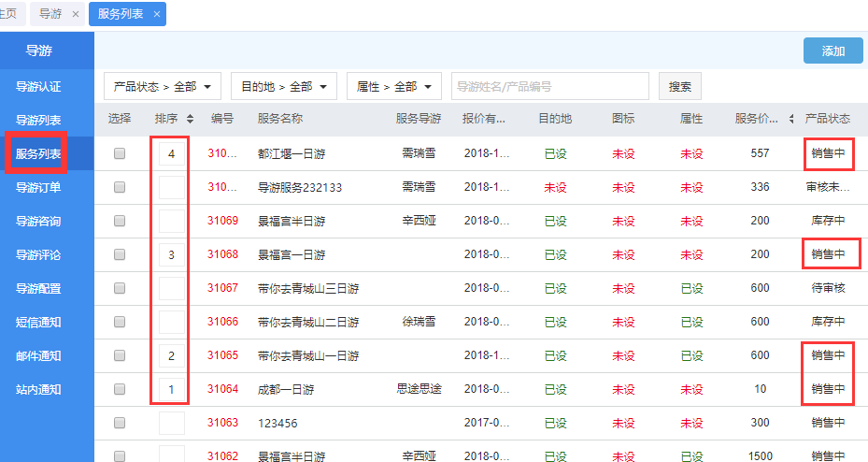Tick checkbox for 都江堰一日游 row
The width and height of the screenshot is (868, 462).
tap(120, 153)
